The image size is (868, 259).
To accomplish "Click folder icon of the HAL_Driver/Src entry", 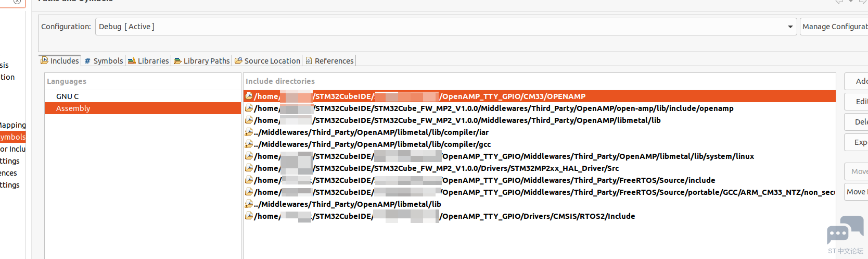I will [x=249, y=168].
